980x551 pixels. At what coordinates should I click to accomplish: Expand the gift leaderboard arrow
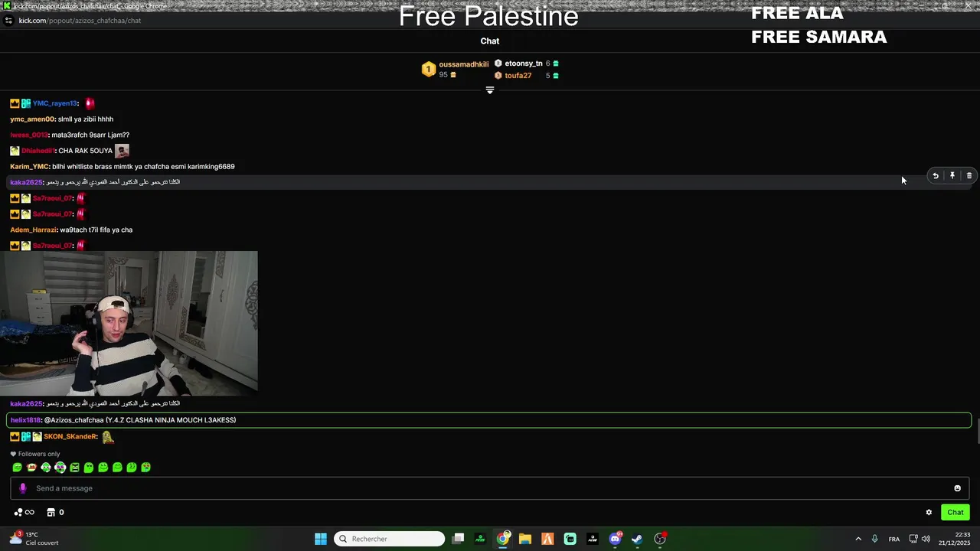pos(490,90)
